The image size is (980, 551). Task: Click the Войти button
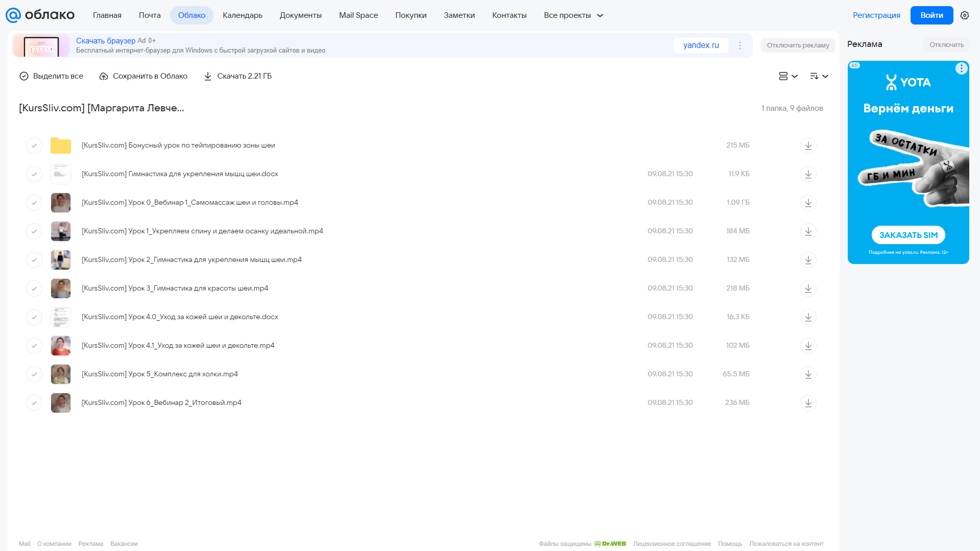pos(931,15)
